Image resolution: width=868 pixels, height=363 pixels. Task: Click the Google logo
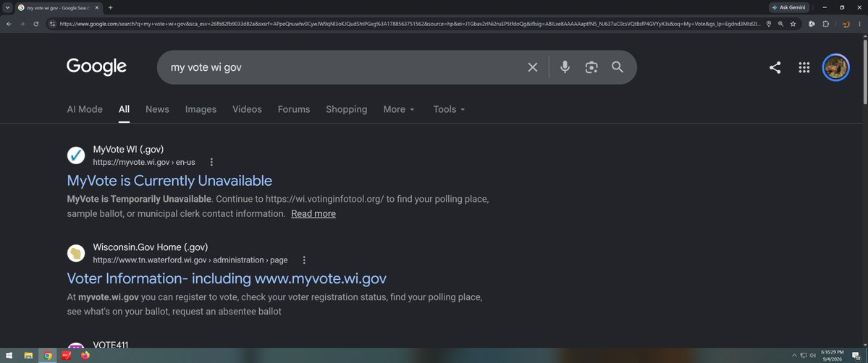[97, 67]
